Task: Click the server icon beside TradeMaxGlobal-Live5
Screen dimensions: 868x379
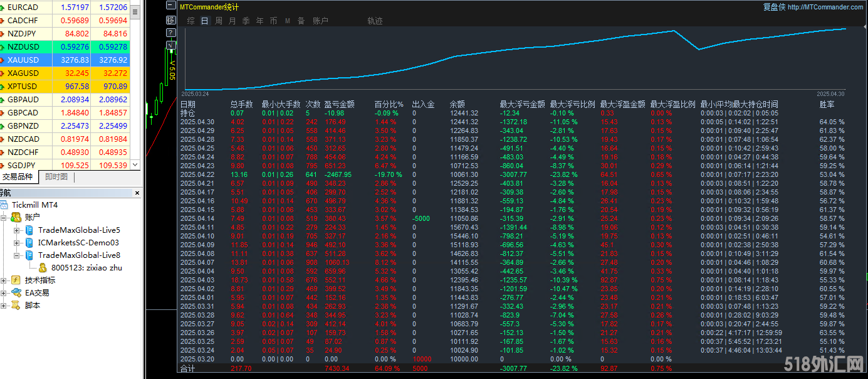Action: pyautogui.click(x=29, y=230)
